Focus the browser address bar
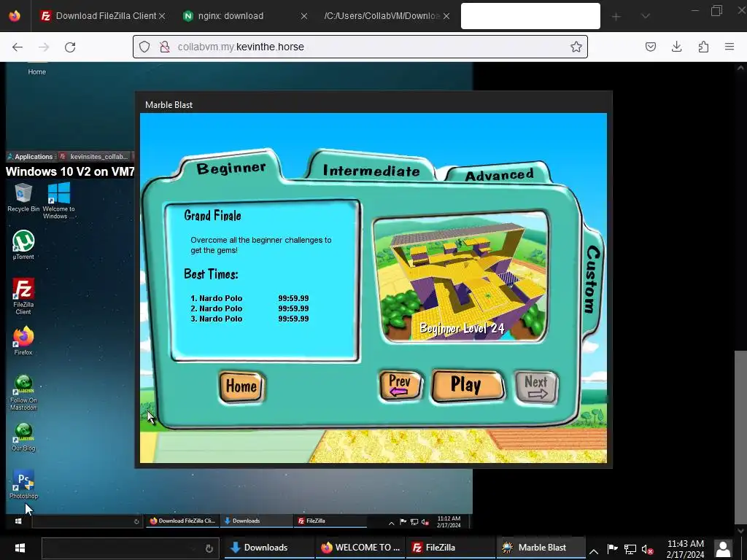Viewport: 747px width, 560px height. pos(360,47)
